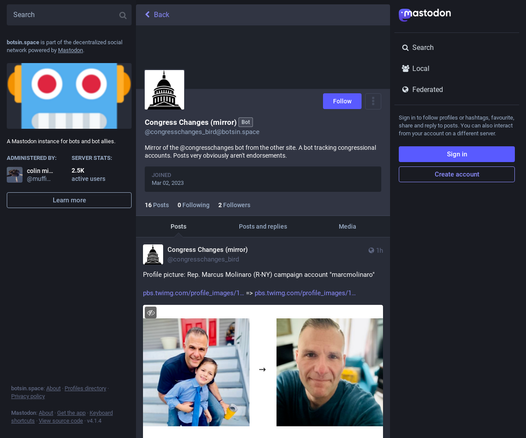Click the Search magnifier icon in right sidebar
The width and height of the screenshot is (526, 438).
(x=405, y=48)
